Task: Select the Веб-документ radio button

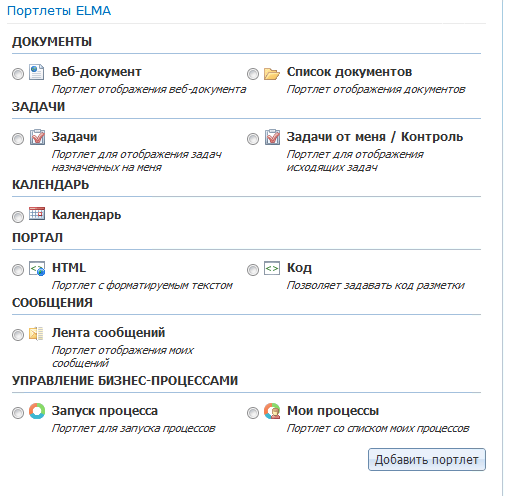Action: click(18, 74)
